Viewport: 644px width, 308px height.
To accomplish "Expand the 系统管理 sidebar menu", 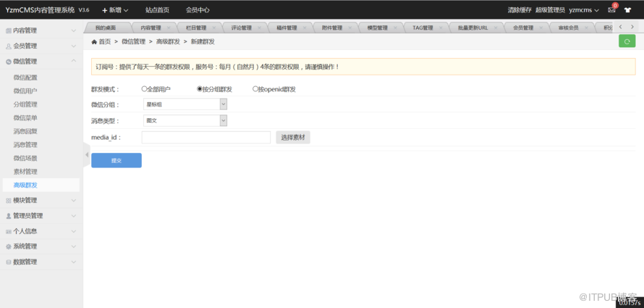I will (x=40, y=246).
